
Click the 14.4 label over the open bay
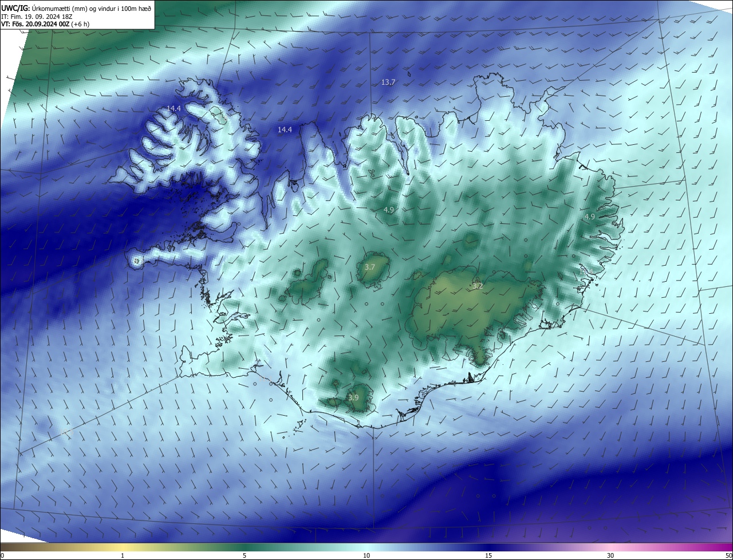[285, 130]
